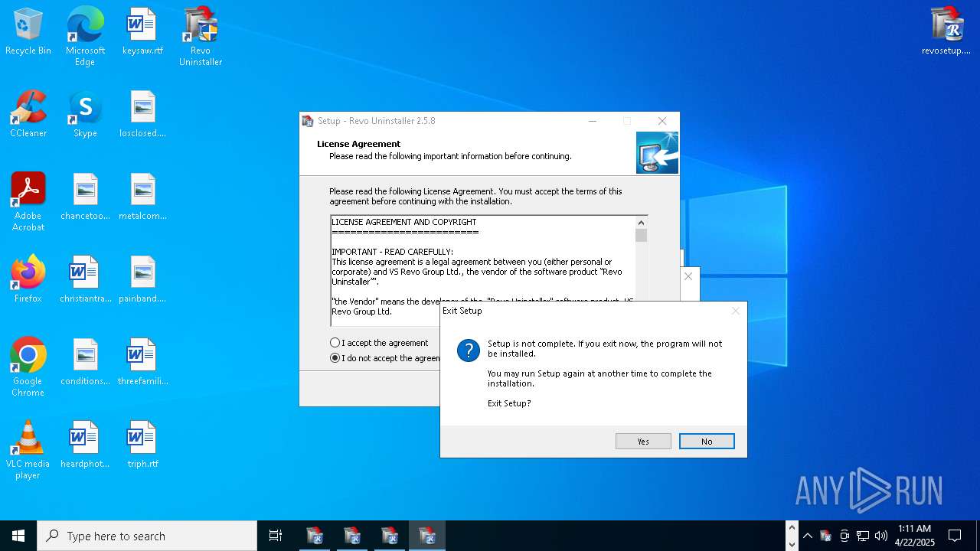The height and width of the screenshot is (551, 980).
Task: Select the Adobe Acrobat desktop shortcut
Action: coord(28,202)
